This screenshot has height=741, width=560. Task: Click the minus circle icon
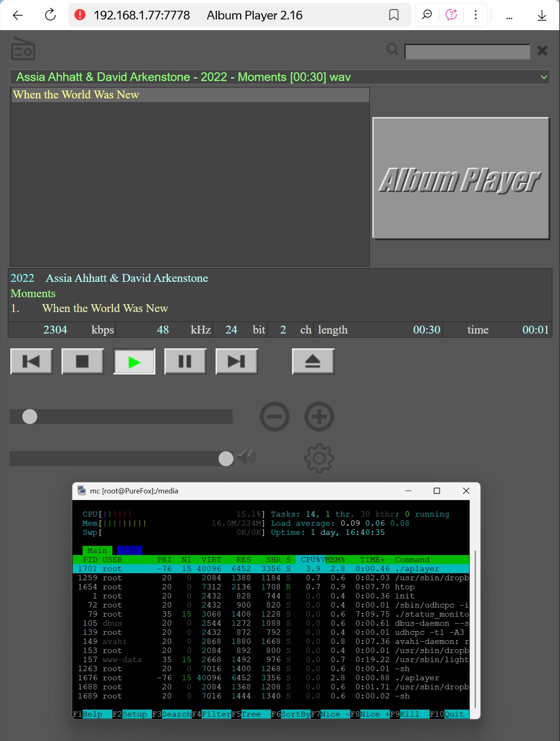click(275, 417)
